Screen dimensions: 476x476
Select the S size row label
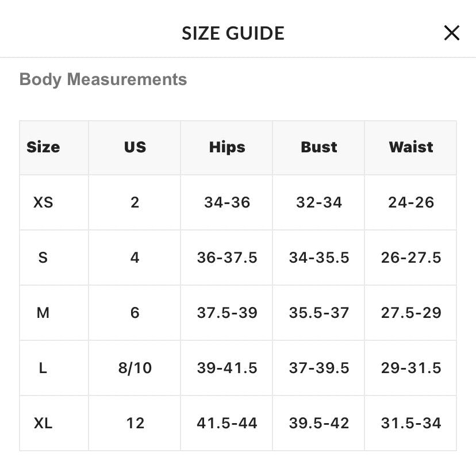[x=43, y=258]
